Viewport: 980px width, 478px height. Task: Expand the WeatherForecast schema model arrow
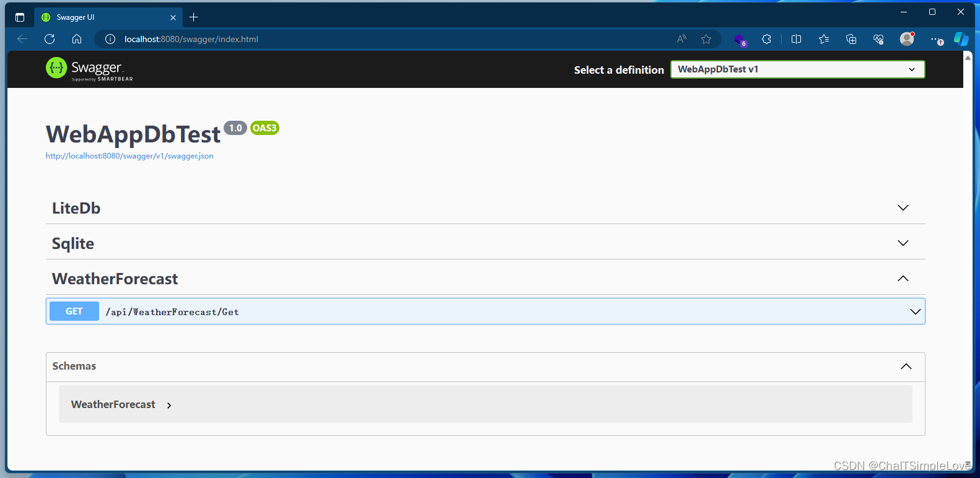pyautogui.click(x=169, y=406)
